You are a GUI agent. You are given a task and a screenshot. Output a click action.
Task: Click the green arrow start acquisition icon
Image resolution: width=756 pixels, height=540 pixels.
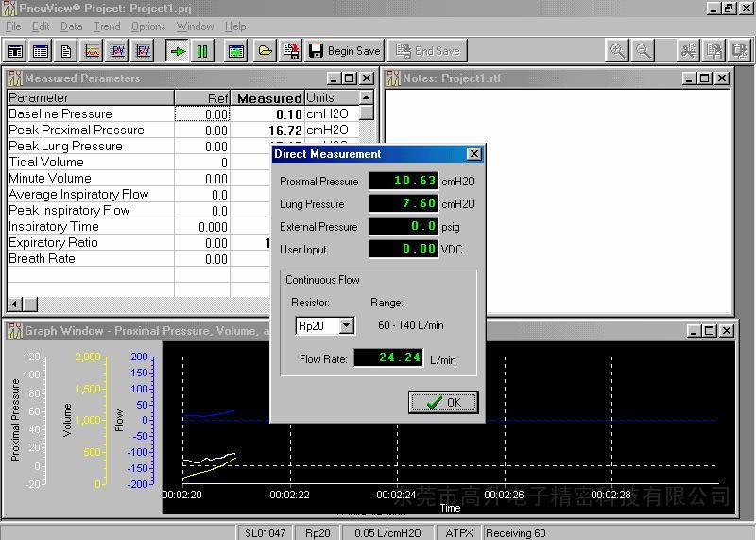tap(178, 51)
